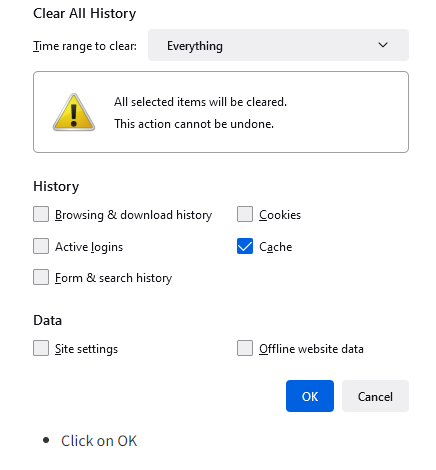Dismiss the dialog with Cancel

coord(375,396)
